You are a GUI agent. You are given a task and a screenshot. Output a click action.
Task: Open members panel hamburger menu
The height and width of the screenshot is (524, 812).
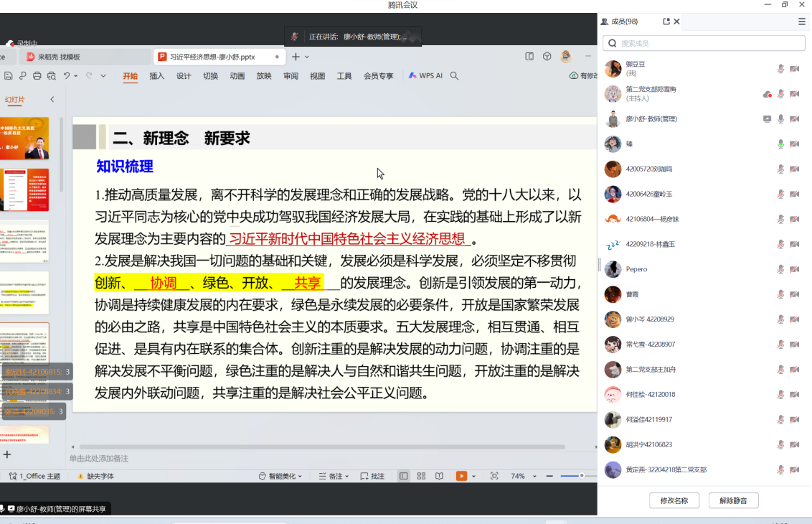coord(802,22)
